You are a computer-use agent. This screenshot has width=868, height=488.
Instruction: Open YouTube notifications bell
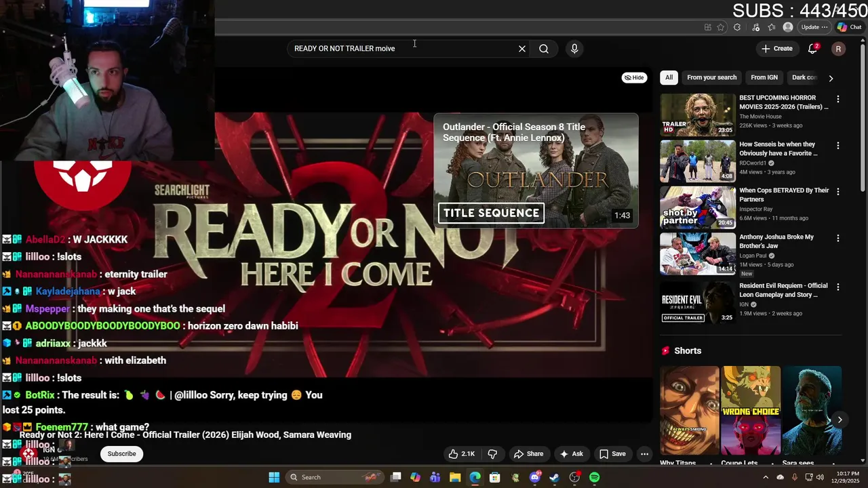(812, 49)
